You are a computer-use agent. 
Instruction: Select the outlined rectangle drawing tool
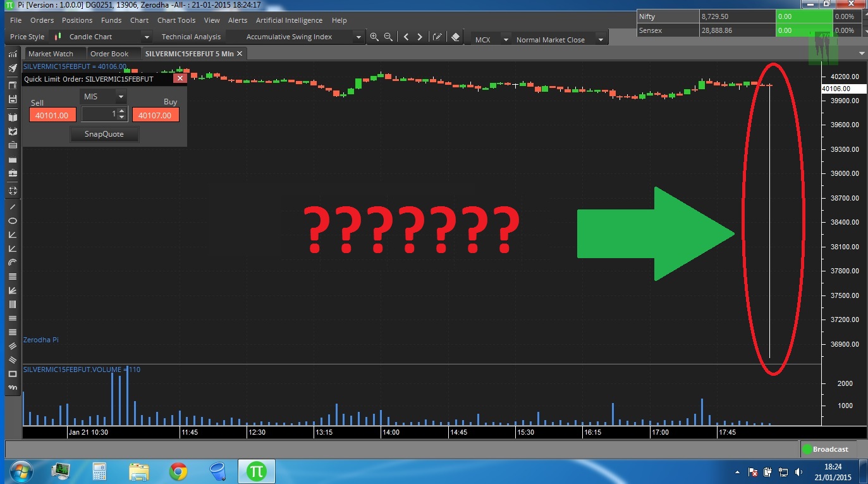click(13, 374)
